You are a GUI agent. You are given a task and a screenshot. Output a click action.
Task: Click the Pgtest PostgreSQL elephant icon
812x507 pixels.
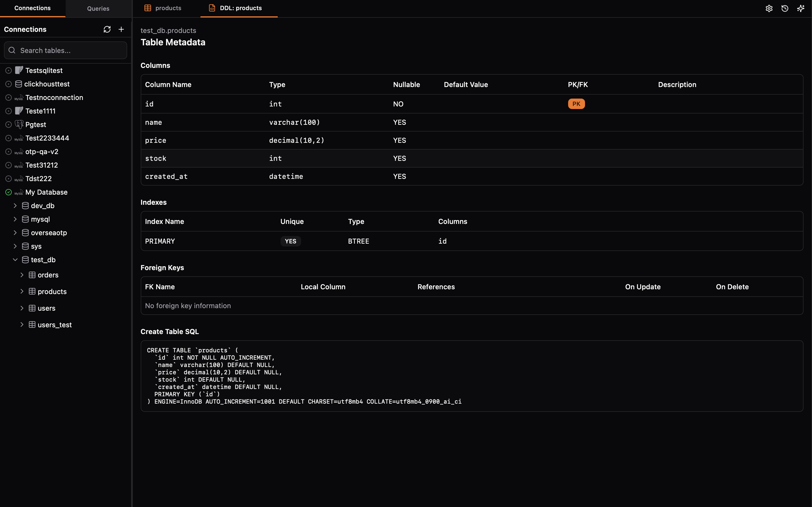19,124
